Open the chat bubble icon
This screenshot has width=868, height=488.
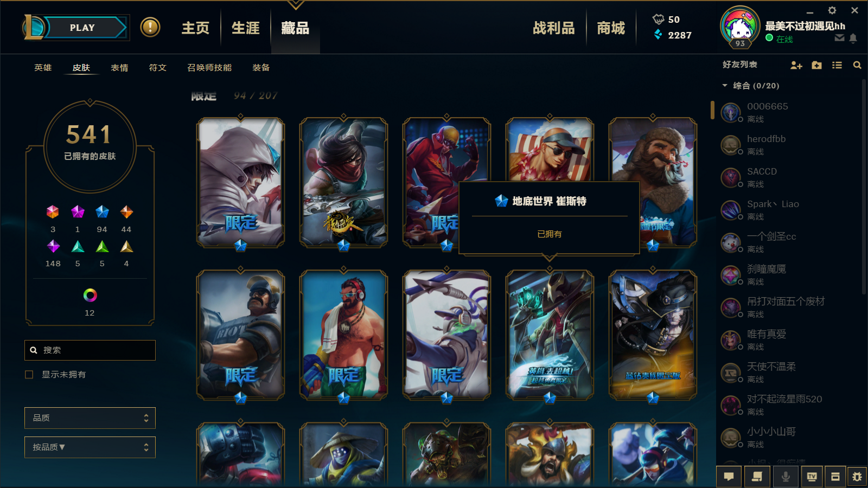[x=729, y=477]
